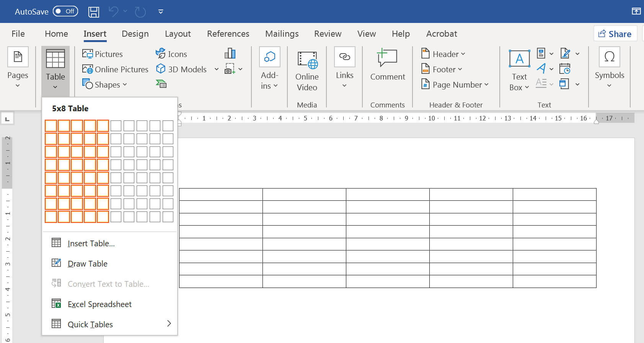The height and width of the screenshot is (343, 644).
Task: Click the Symbols omega icon
Action: [x=609, y=57]
